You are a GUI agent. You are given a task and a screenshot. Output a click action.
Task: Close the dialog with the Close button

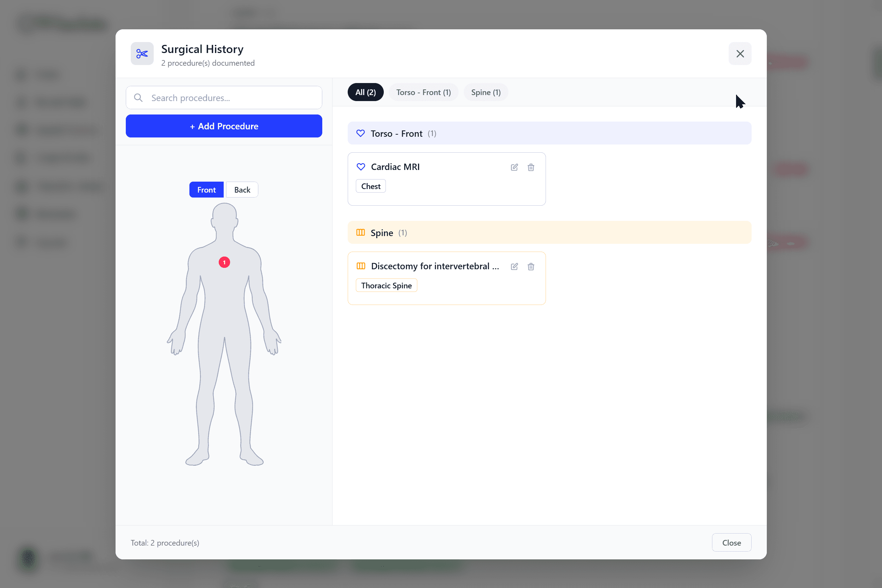(x=731, y=542)
